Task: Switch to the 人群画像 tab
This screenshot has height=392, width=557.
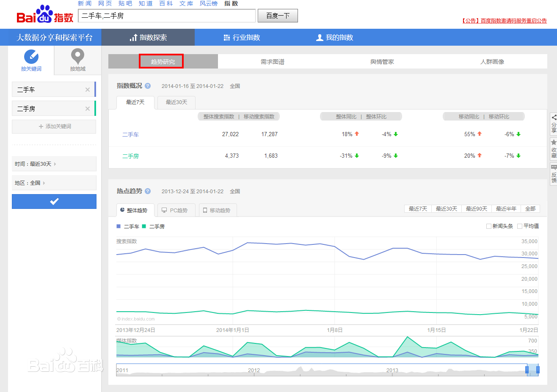Action: (x=492, y=62)
